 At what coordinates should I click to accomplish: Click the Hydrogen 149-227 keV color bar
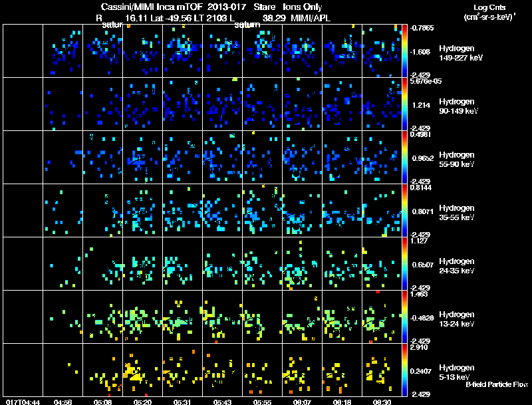coord(404,51)
